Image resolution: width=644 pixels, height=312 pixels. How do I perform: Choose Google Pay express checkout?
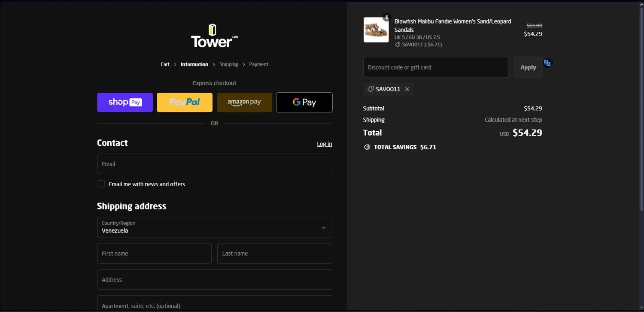(x=304, y=102)
